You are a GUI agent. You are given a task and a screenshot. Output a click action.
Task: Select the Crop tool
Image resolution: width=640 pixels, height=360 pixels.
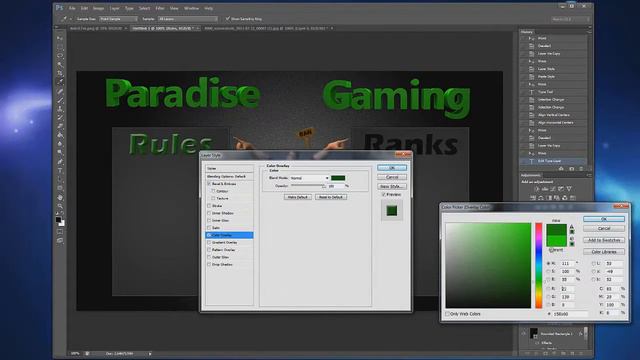click(x=60, y=73)
